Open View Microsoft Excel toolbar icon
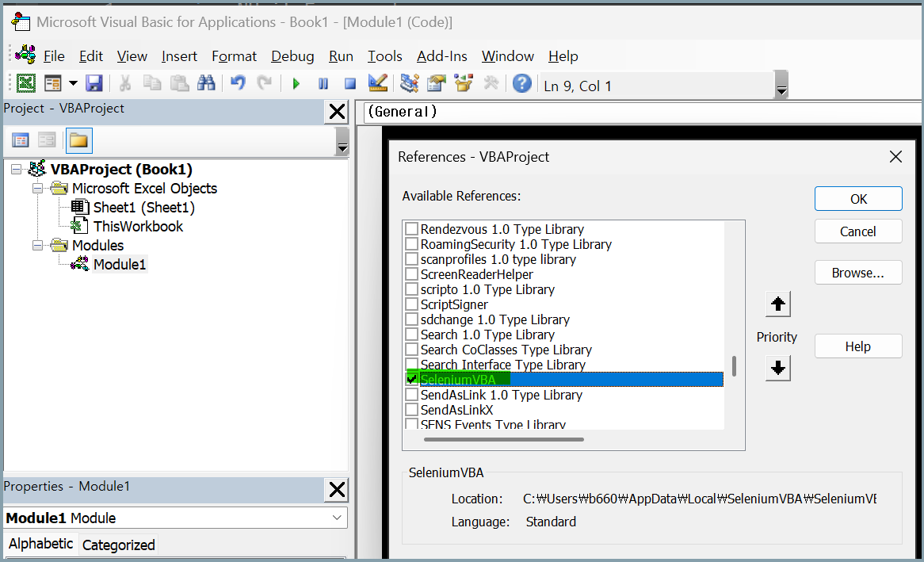 (26, 83)
